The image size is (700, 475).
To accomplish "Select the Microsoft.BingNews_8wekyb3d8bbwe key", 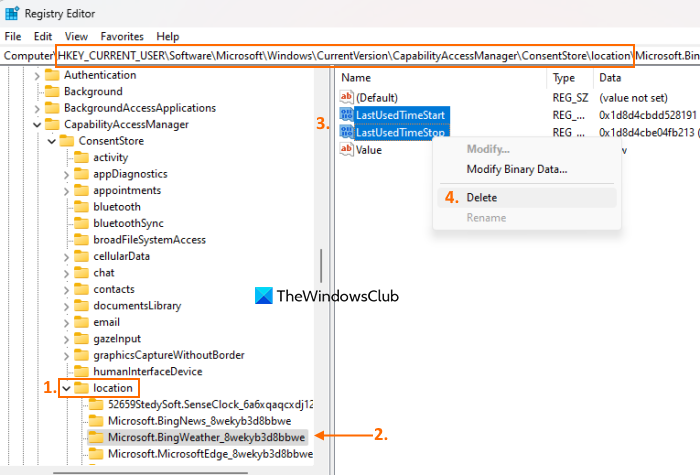I will pyautogui.click(x=200, y=421).
